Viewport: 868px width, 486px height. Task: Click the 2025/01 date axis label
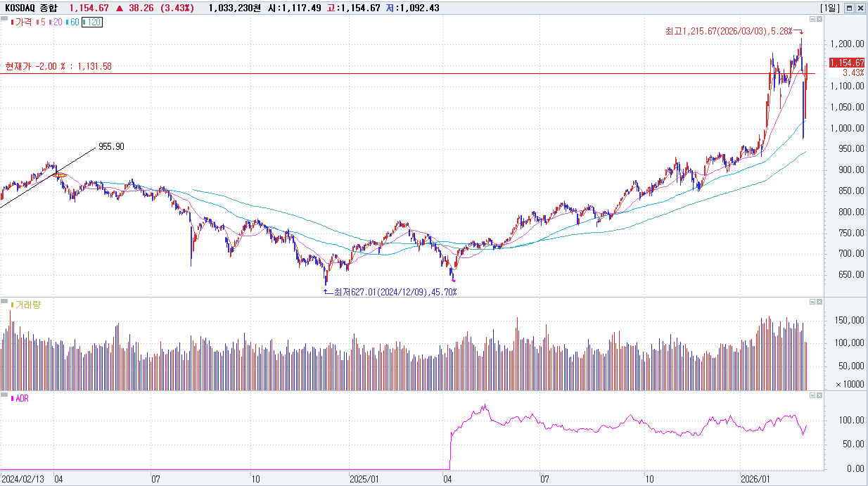[x=365, y=478]
